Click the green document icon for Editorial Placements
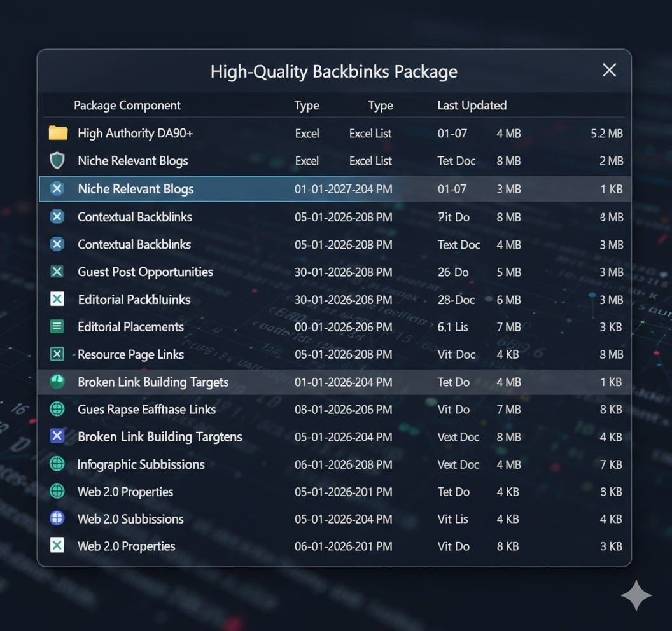This screenshot has height=631, width=672. pos(57,327)
